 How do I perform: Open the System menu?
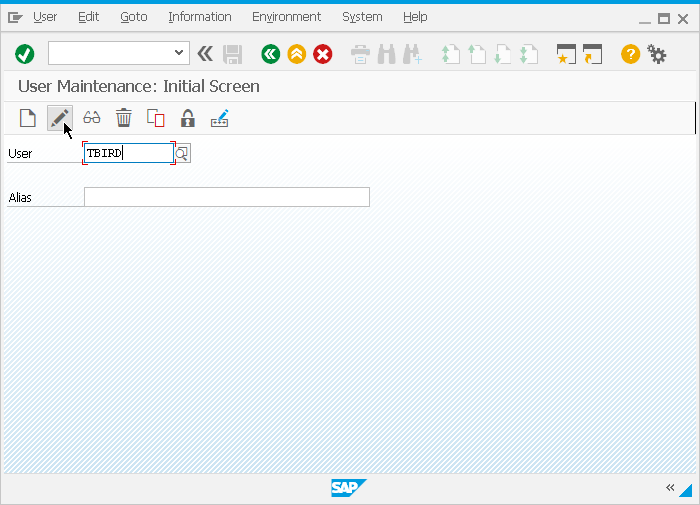point(362,17)
